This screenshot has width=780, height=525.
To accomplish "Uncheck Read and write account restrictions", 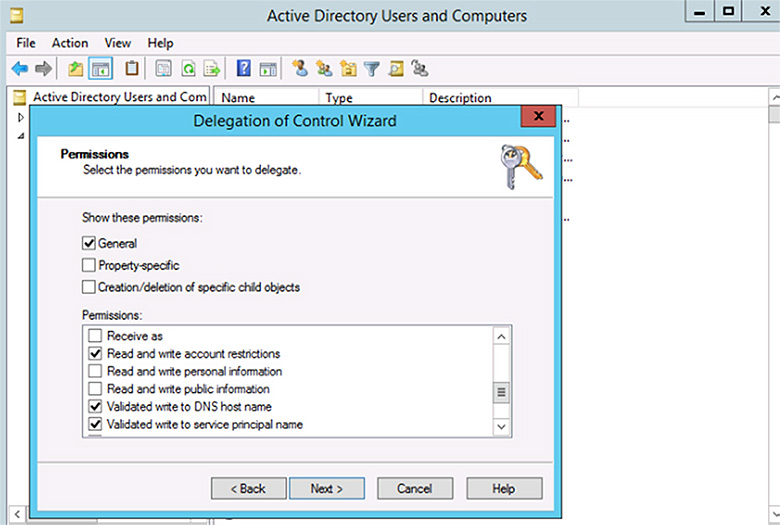I will (95, 353).
